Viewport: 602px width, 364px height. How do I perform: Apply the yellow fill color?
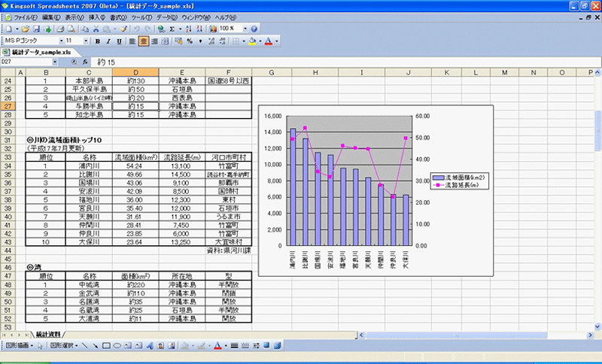click(252, 41)
